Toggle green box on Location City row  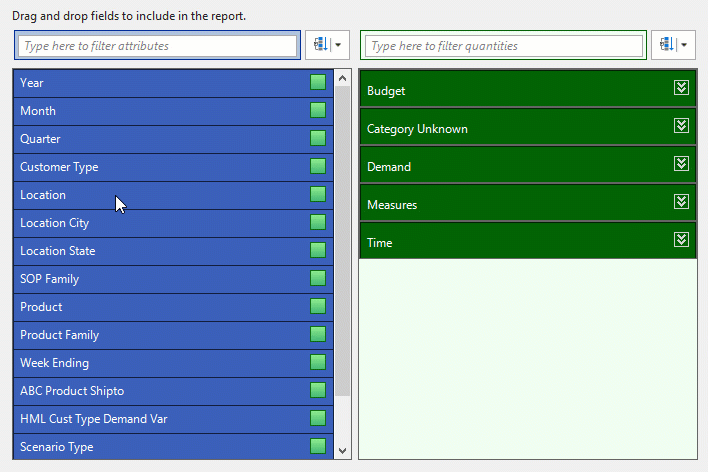(318, 222)
